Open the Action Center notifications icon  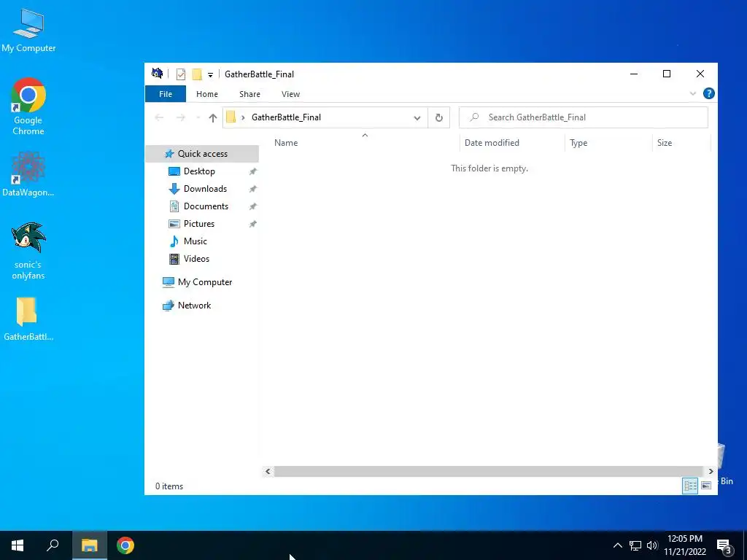[x=724, y=546]
